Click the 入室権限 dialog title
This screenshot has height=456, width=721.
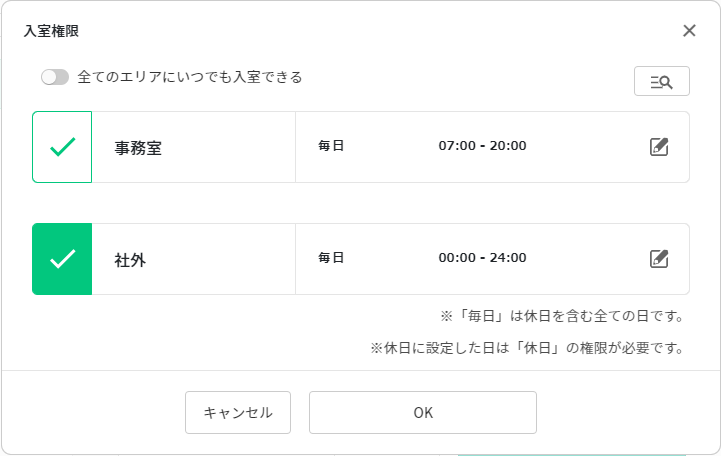[51, 31]
